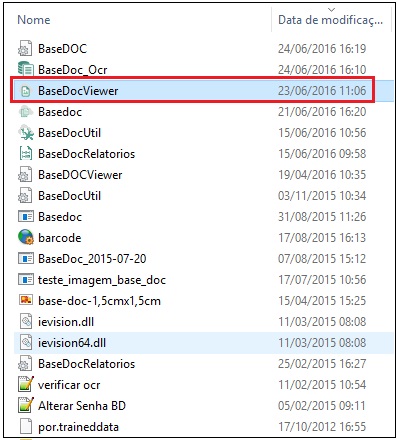The width and height of the screenshot is (397, 440).
Task: Select the file name ievision.dll
Action: 66,322
